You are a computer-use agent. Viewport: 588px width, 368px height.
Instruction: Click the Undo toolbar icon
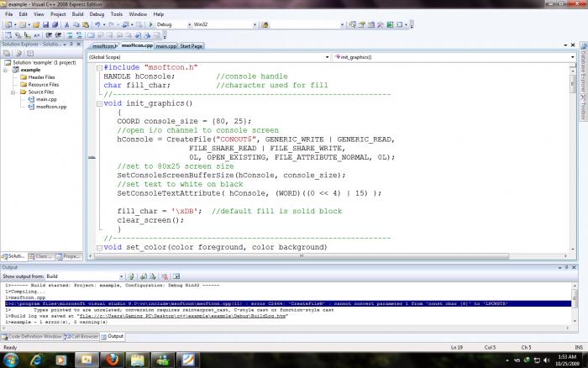(x=98, y=25)
